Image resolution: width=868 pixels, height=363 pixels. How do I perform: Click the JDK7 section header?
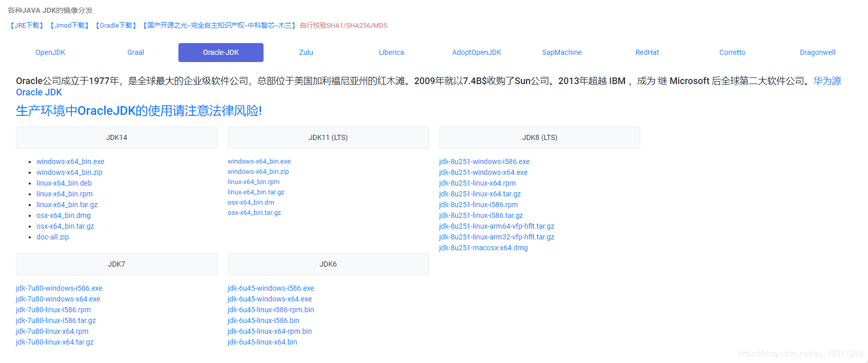coord(116,264)
